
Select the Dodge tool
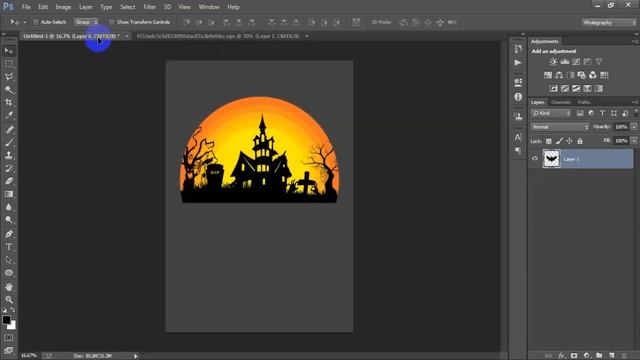(x=9, y=220)
